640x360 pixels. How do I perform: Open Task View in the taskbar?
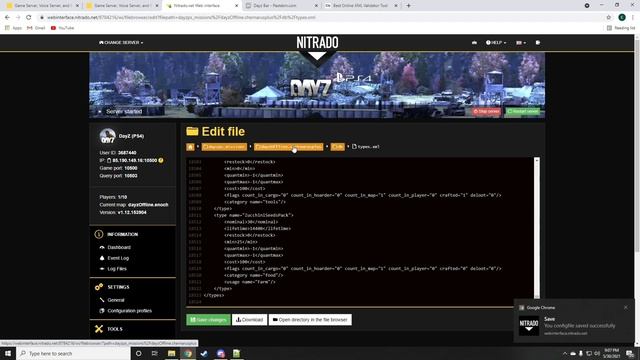155,353
